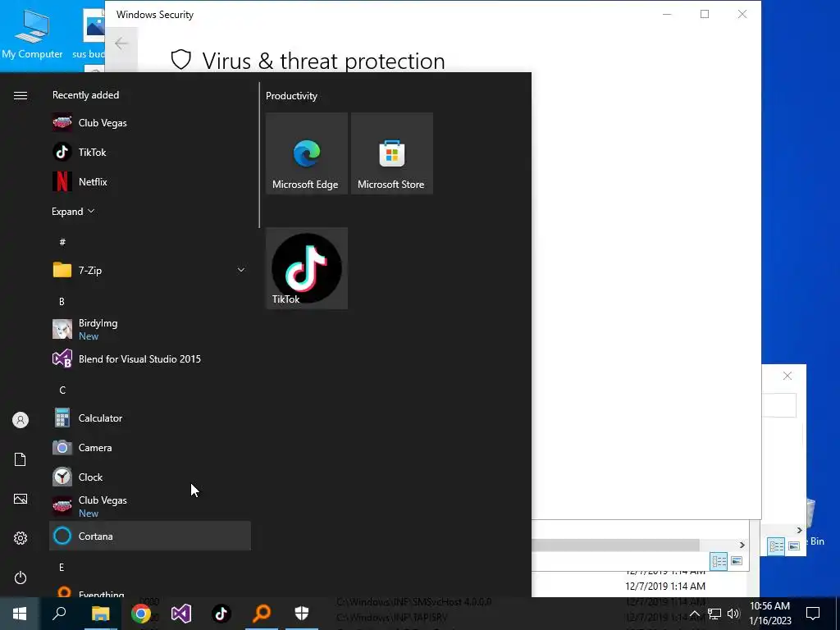Open File Explorer on the taskbar

coord(100,614)
